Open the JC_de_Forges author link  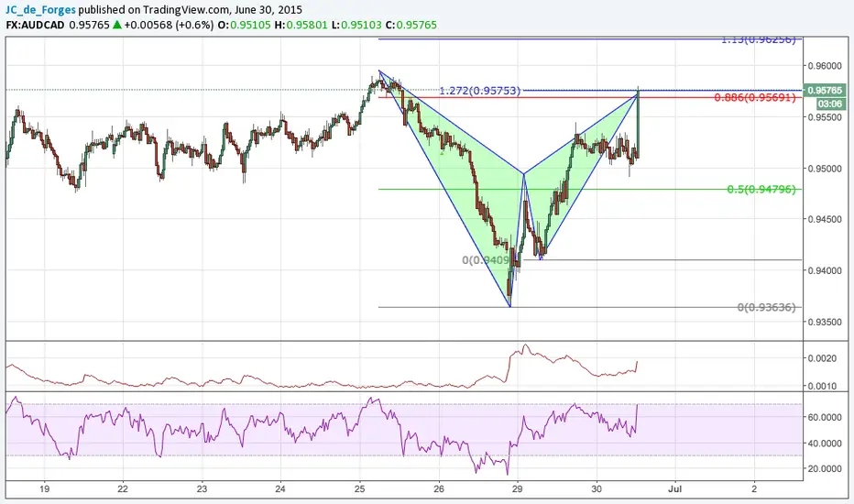pos(41,9)
